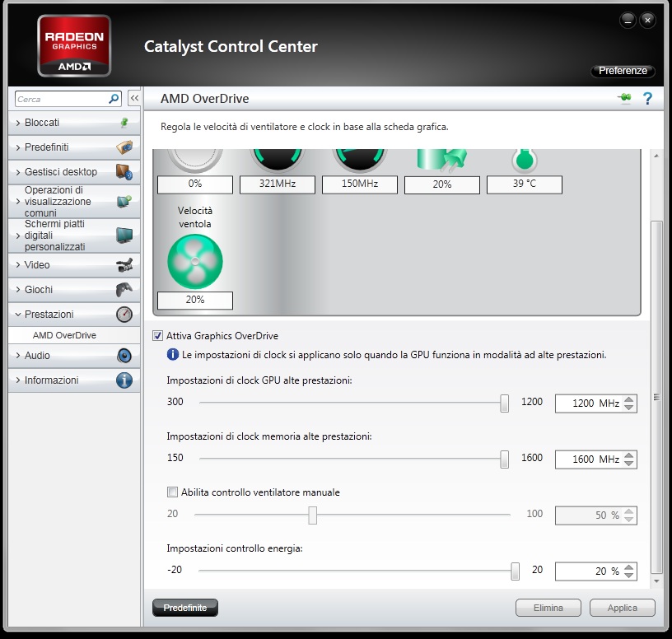Image resolution: width=672 pixels, height=639 pixels.
Task: Click the Giochi gamepad icon
Action: click(x=124, y=290)
